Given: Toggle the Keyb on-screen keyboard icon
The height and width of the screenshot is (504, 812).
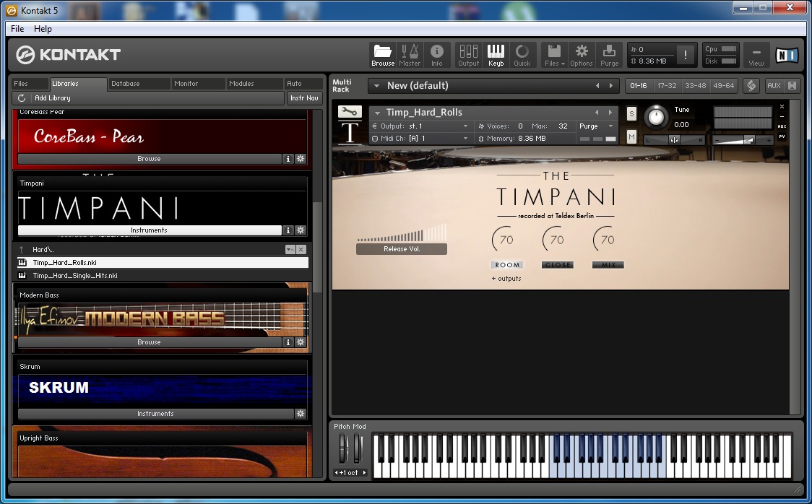Looking at the screenshot, I should 496,55.
